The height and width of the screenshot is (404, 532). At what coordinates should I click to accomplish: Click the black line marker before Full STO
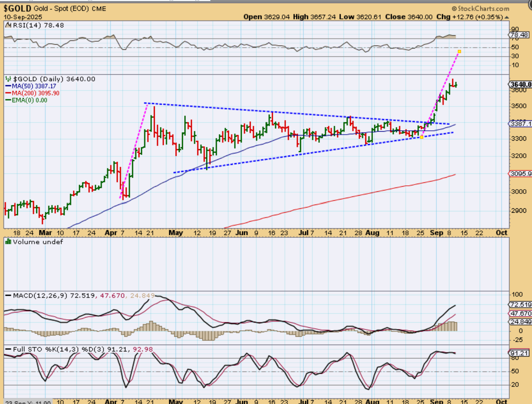(x=8, y=349)
